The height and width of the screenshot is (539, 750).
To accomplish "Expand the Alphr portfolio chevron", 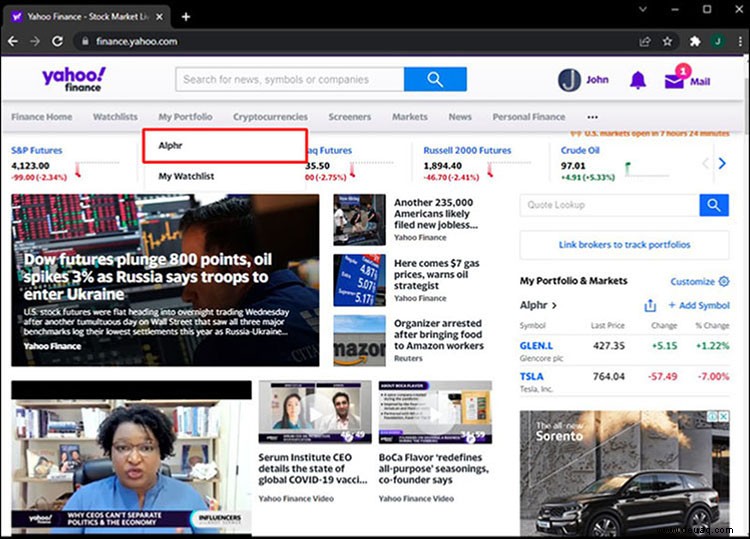I will pos(554,305).
